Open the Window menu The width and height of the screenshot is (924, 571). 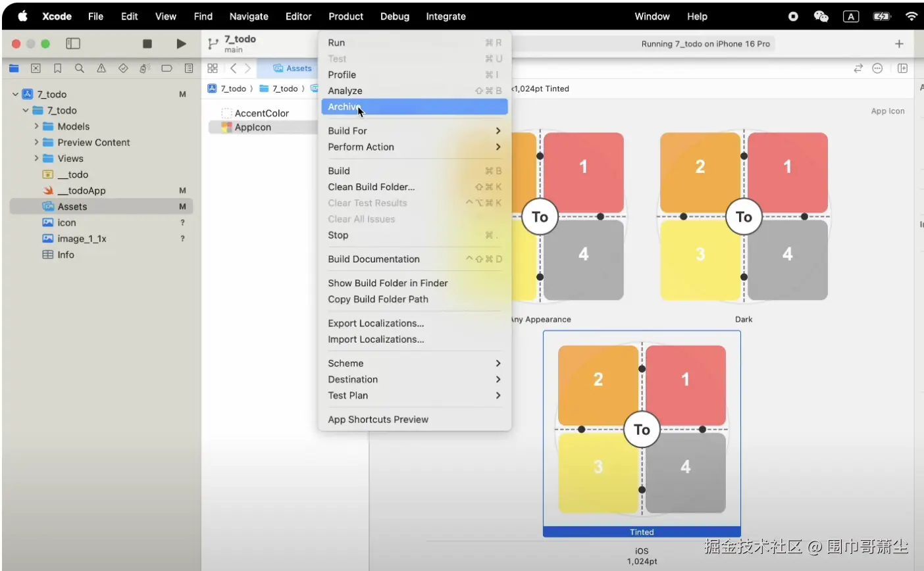[x=652, y=16]
